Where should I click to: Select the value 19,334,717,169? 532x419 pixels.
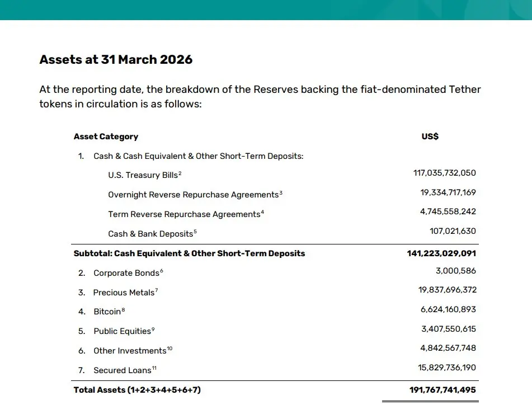pos(448,192)
